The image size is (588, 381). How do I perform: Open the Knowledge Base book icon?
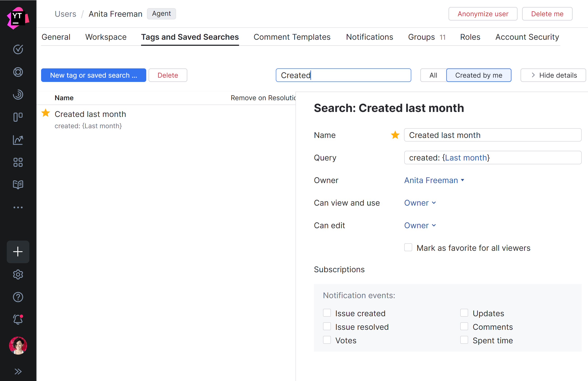click(x=18, y=185)
